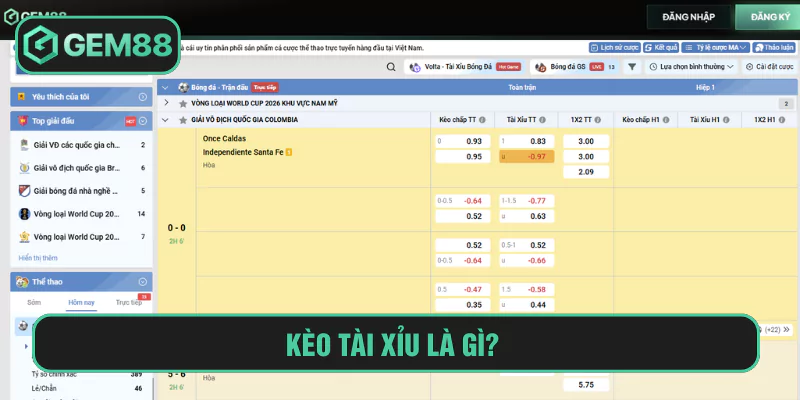800x400 pixels.
Task: Click info icon beside 1X2 H1
Action: click(781, 120)
